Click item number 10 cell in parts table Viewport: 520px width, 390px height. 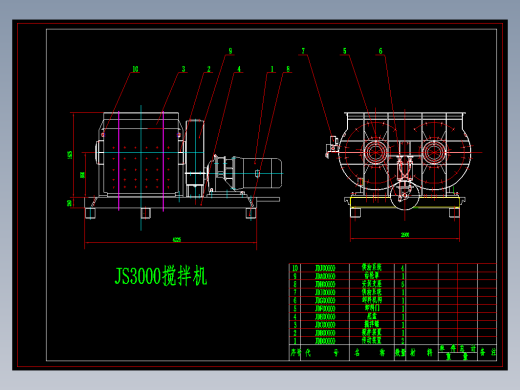295,268
